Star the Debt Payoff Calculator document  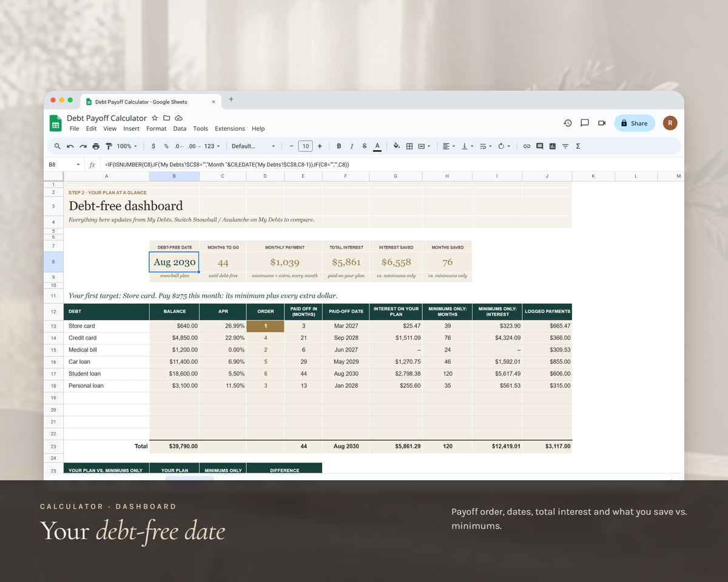pos(155,118)
